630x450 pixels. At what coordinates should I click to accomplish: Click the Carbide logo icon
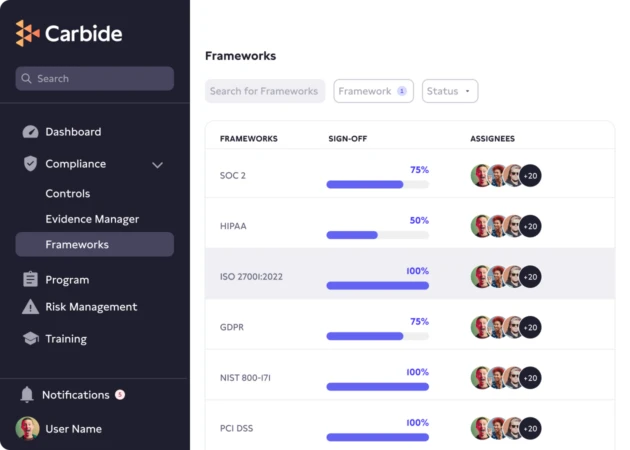pos(27,33)
